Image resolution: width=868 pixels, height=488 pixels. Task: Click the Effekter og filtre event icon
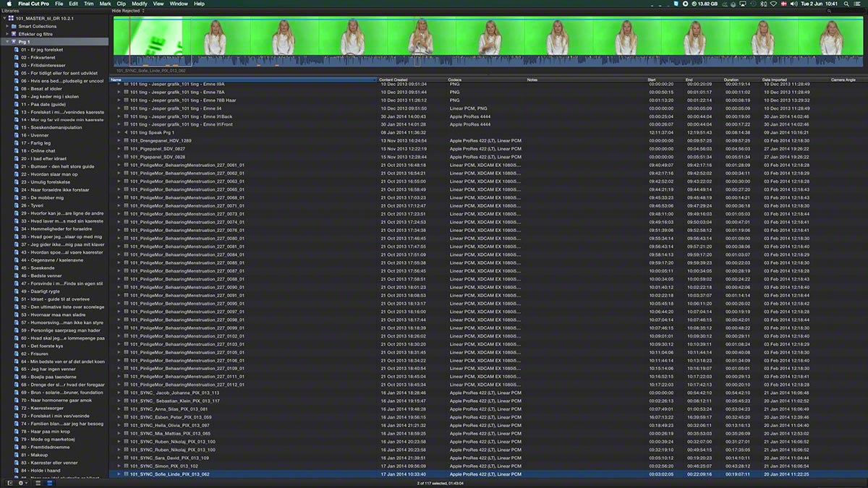click(14, 34)
